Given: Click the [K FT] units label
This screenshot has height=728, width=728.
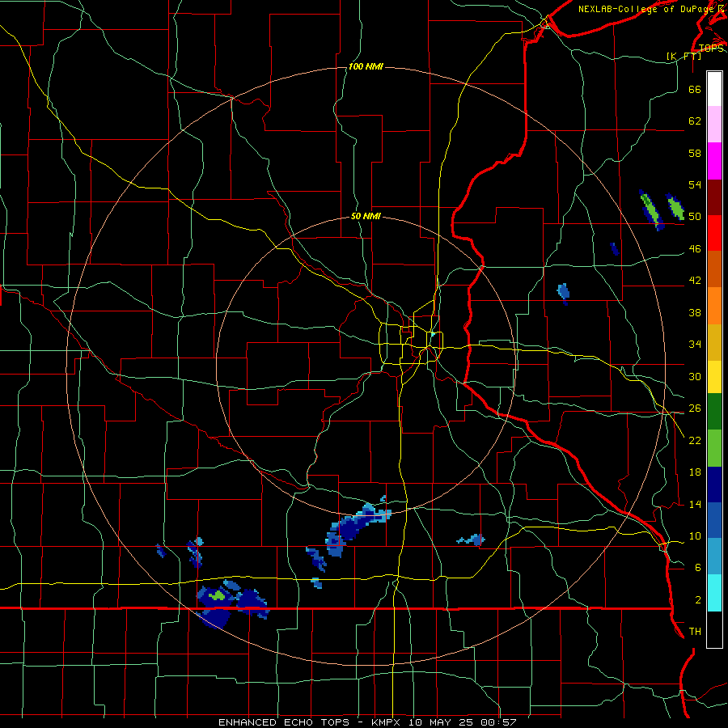Looking at the screenshot, I should tap(684, 56).
